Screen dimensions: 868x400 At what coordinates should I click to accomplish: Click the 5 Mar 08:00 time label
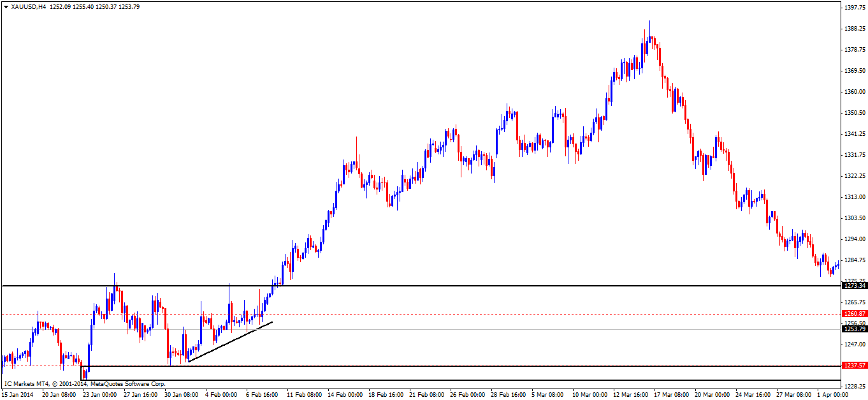[547, 395]
